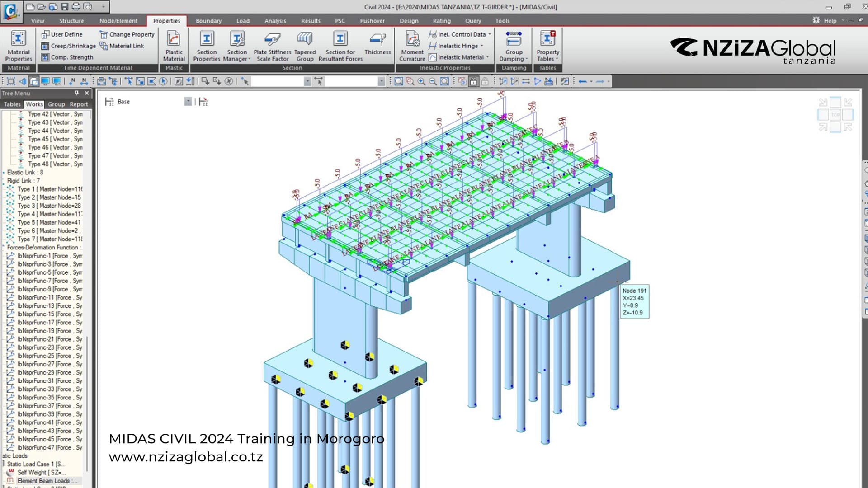Click the Creep/Shrinkage icon

click(45, 46)
